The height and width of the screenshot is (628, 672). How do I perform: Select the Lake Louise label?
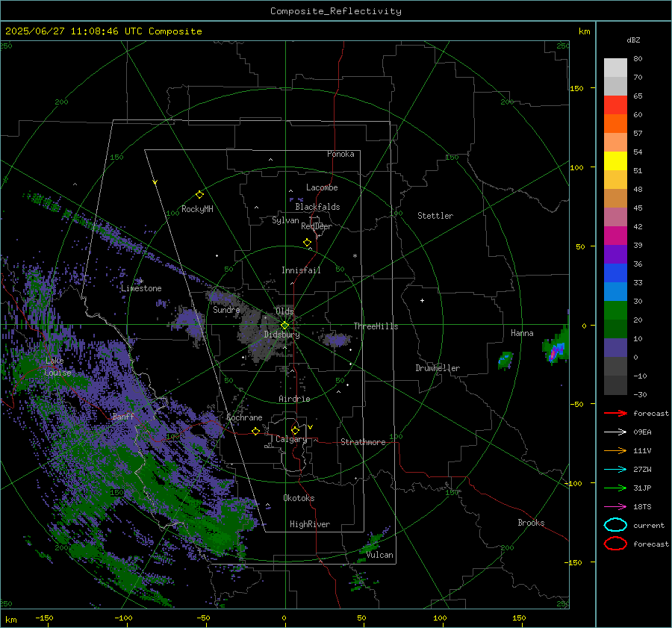57,367
